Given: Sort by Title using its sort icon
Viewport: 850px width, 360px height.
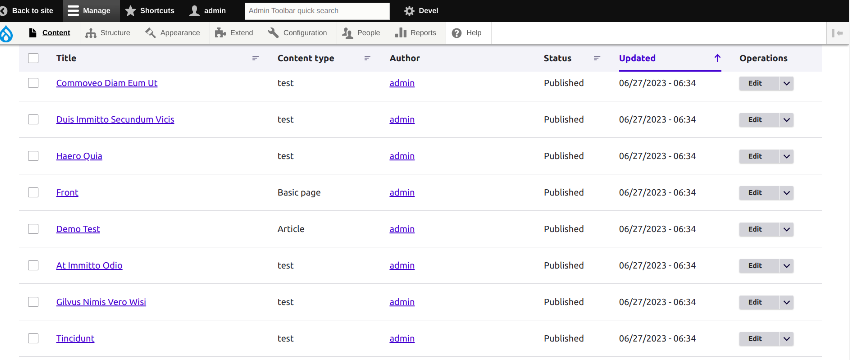Looking at the screenshot, I should 256,58.
